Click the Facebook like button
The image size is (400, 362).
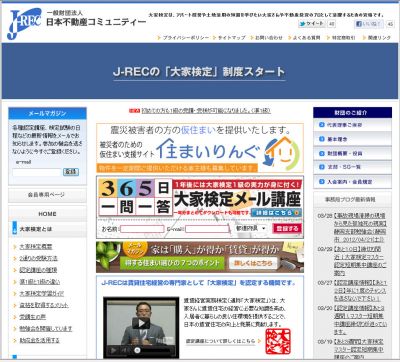click(369, 24)
